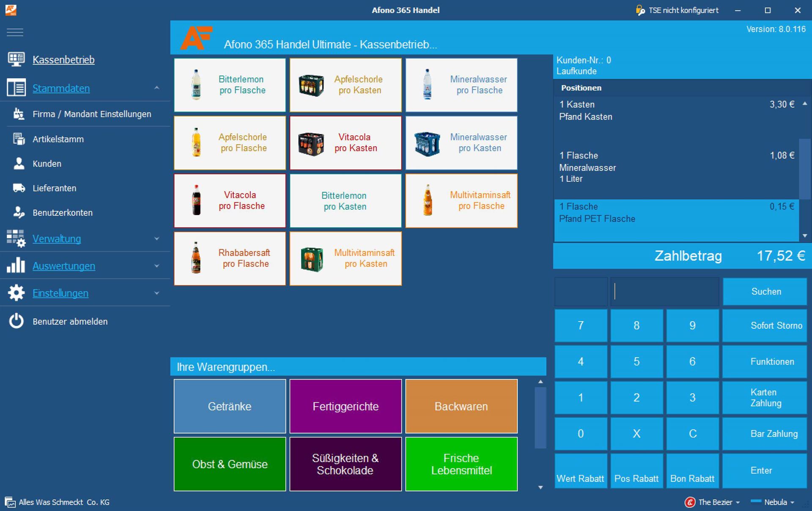Image resolution: width=812 pixels, height=511 pixels.
Task: Click the Benutzer abmelden power icon
Action: tap(16, 321)
